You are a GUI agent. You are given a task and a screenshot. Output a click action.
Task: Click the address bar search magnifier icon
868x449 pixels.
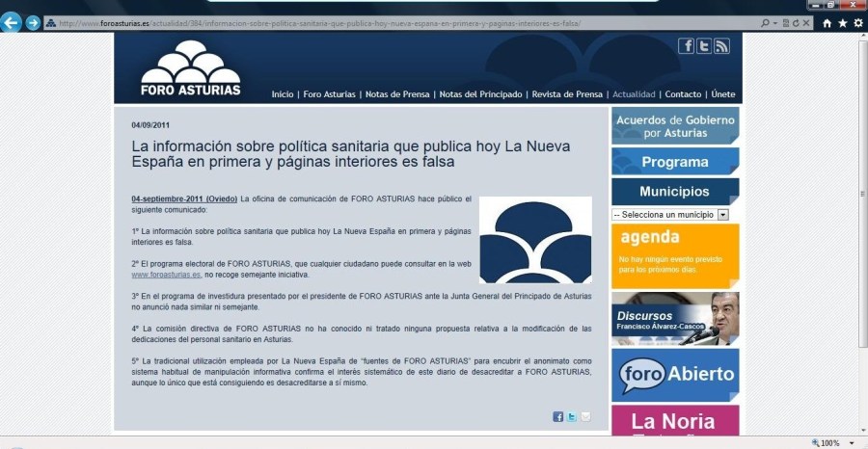(765, 23)
